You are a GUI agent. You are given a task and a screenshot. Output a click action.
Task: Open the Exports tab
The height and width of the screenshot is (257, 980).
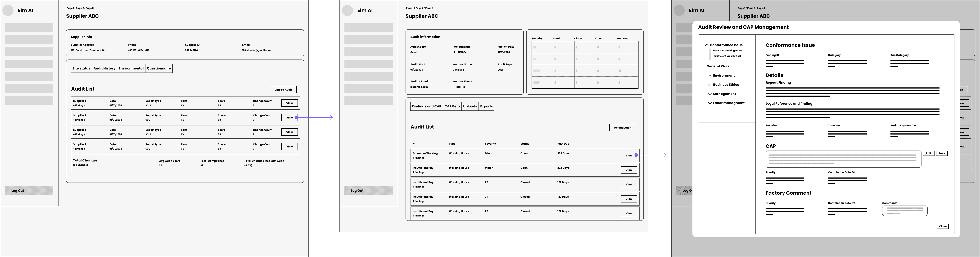[x=486, y=107]
